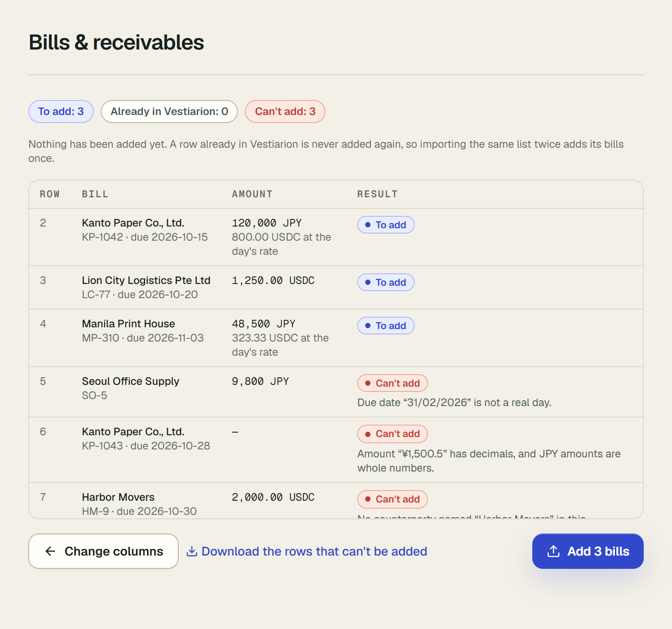Download the rows that can't be added
The image size is (672, 629).
307,551
